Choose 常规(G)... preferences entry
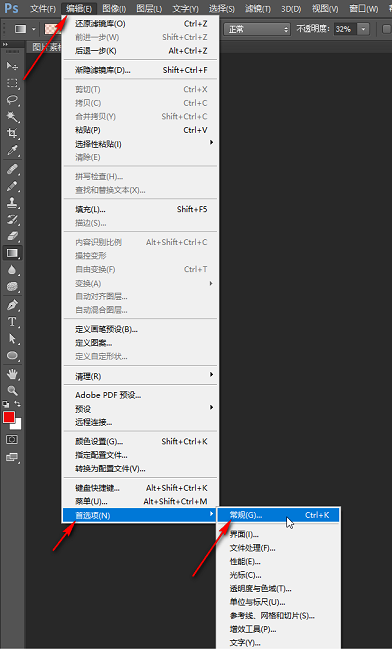Viewport: 392px width, 650px height. coord(278,515)
